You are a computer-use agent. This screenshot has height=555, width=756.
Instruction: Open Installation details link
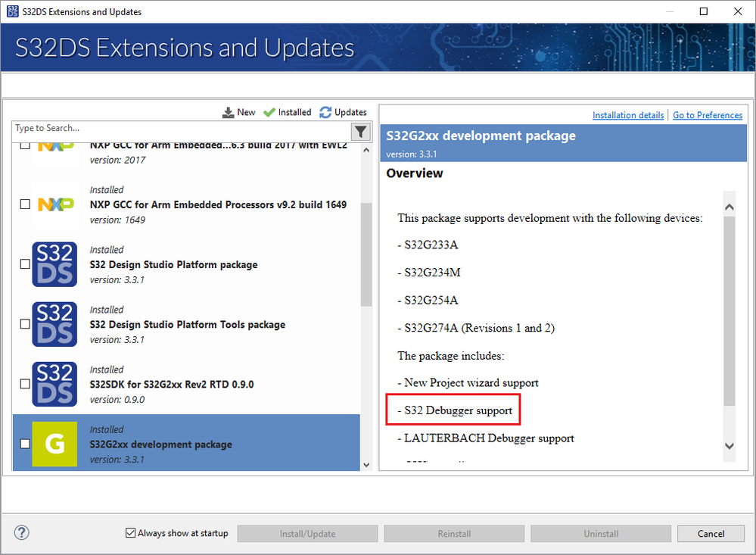coord(628,115)
